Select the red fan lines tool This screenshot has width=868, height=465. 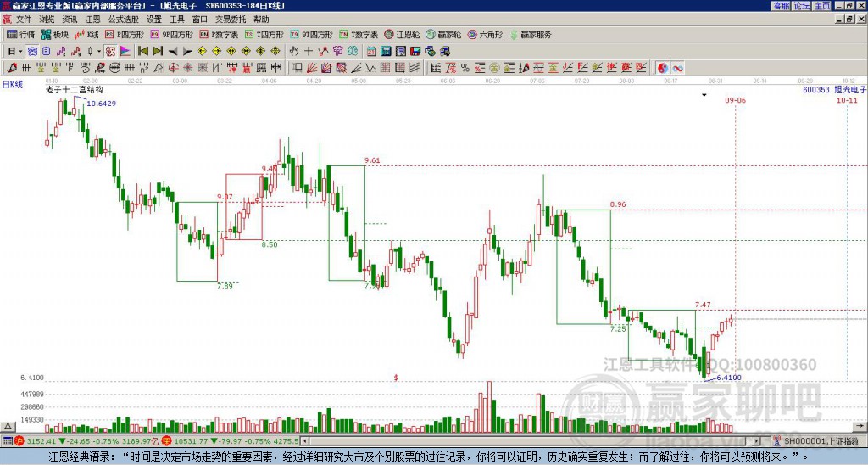pos(312,68)
